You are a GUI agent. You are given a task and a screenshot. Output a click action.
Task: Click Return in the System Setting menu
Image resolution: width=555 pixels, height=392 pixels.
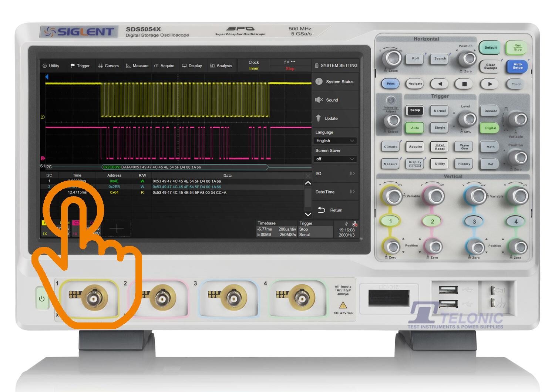pyautogui.click(x=335, y=210)
